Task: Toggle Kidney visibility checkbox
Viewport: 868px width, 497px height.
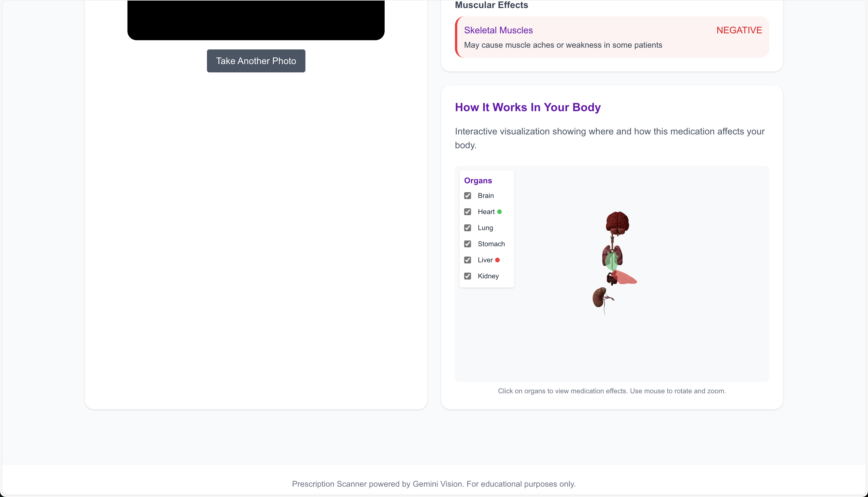Action: [x=468, y=276]
